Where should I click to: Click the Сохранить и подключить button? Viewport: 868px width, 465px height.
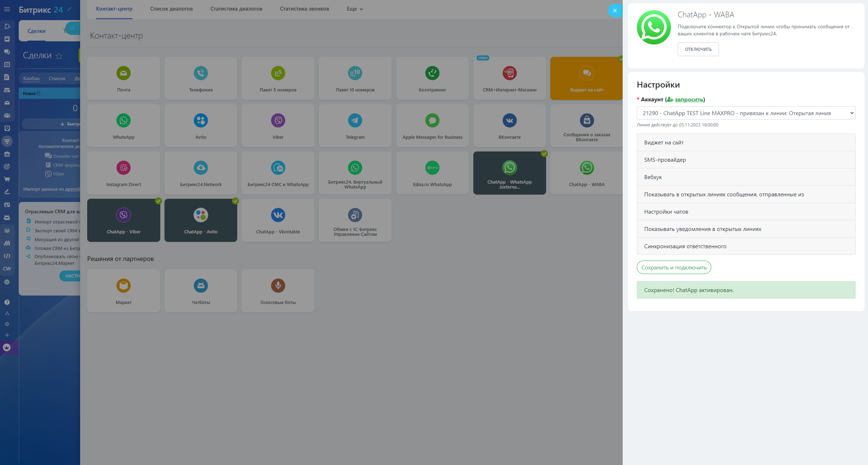click(x=674, y=268)
